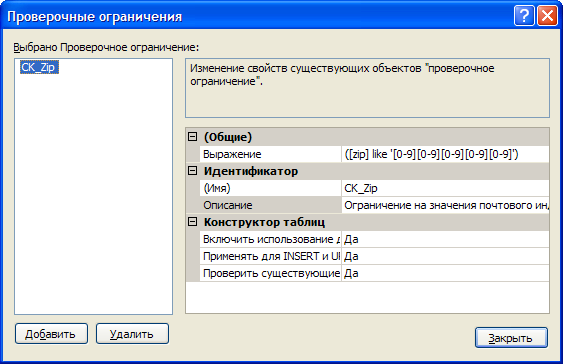Click the description text about Изменение свойств

point(342,75)
